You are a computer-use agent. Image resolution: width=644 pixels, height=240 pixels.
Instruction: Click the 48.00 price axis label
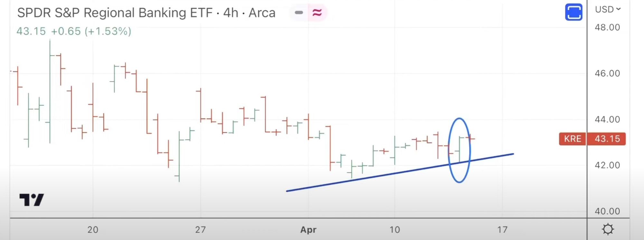point(607,27)
